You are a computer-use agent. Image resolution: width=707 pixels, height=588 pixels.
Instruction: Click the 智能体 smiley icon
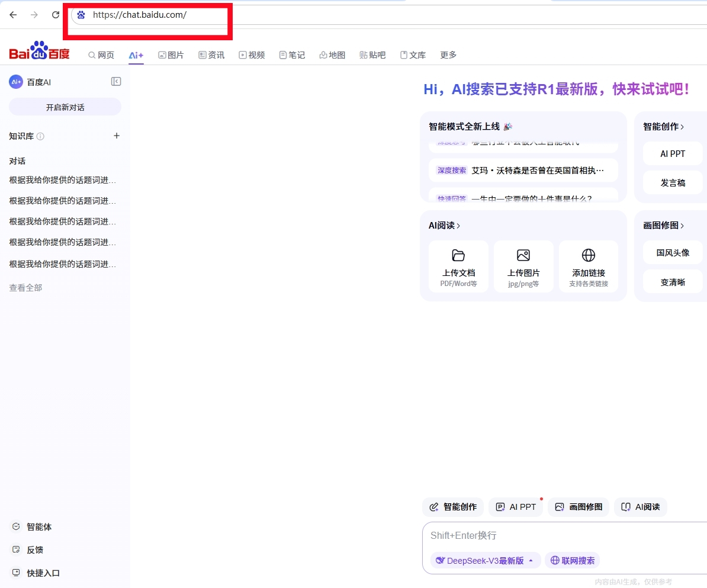point(16,526)
